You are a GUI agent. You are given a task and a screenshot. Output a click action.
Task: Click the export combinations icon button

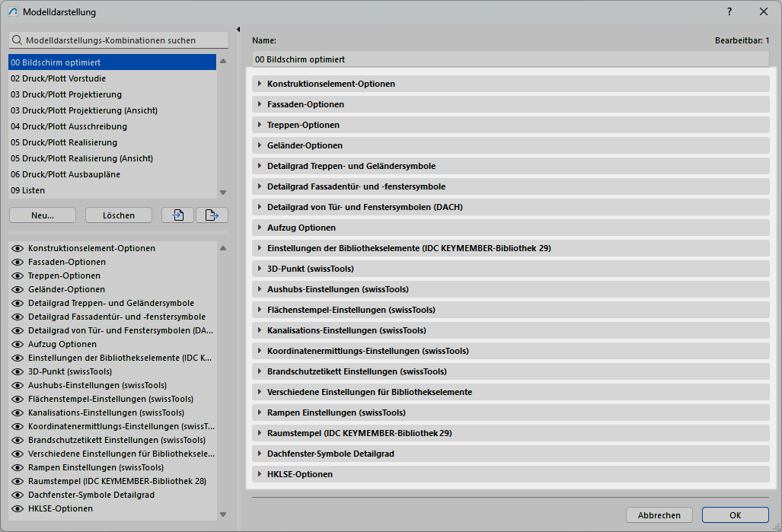212,215
